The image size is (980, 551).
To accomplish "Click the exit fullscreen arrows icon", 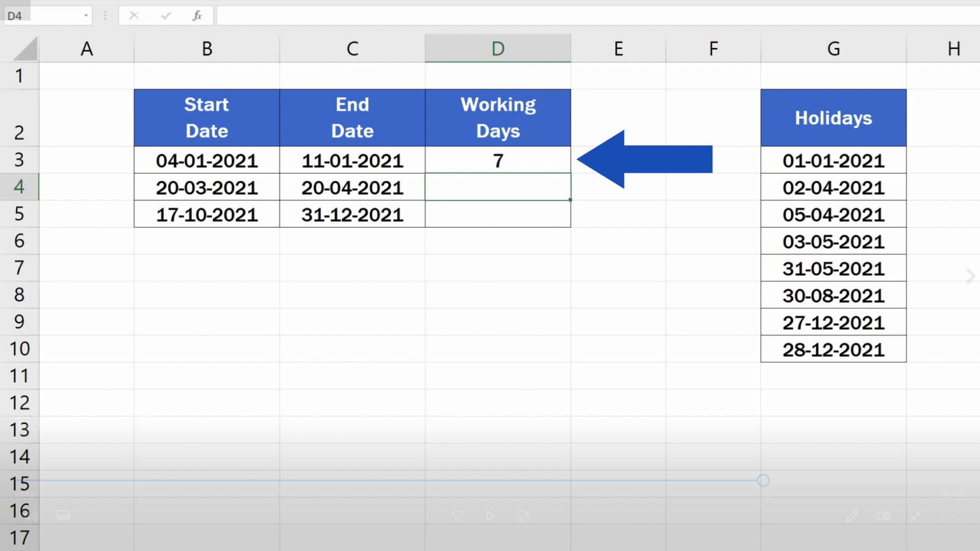I will point(917,516).
